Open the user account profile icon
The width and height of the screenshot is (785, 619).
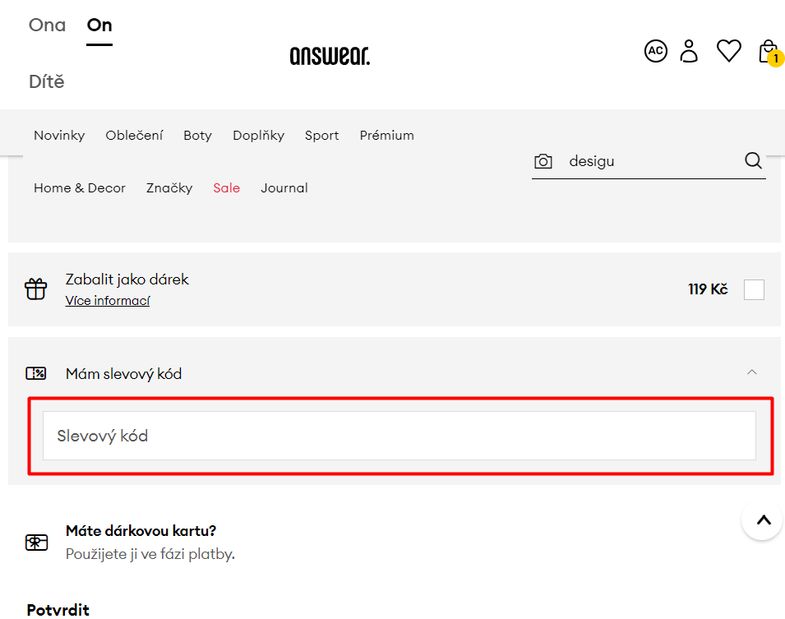coord(689,51)
